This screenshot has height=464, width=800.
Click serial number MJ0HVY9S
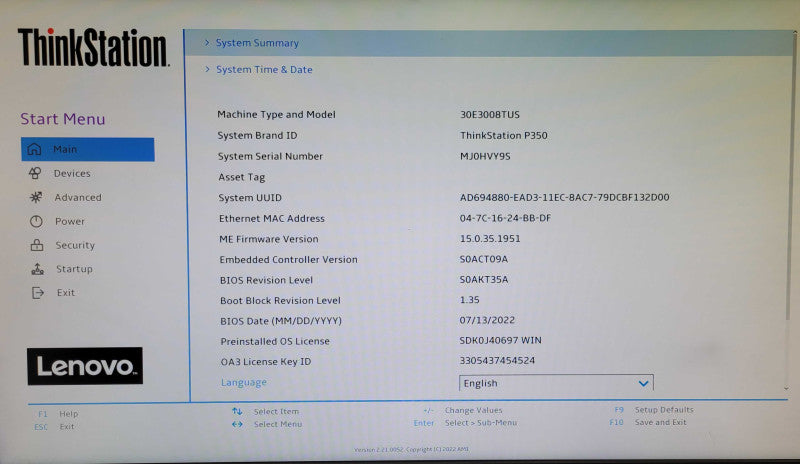coord(485,156)
